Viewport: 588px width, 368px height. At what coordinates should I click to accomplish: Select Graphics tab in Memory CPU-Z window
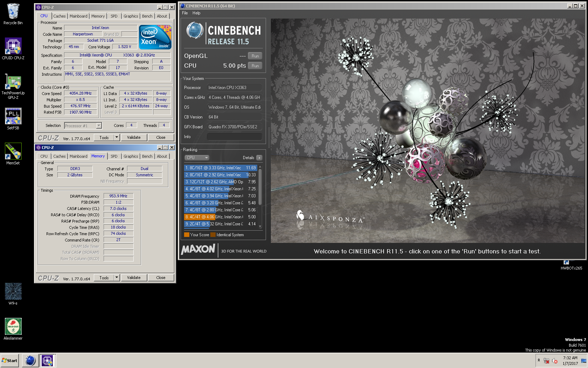[131, 156]
